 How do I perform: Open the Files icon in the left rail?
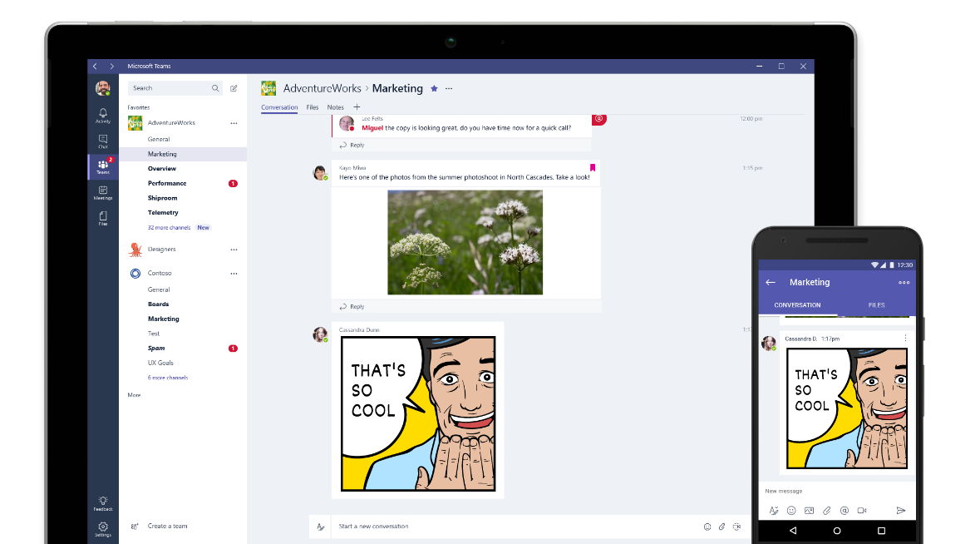click(103, 218)
